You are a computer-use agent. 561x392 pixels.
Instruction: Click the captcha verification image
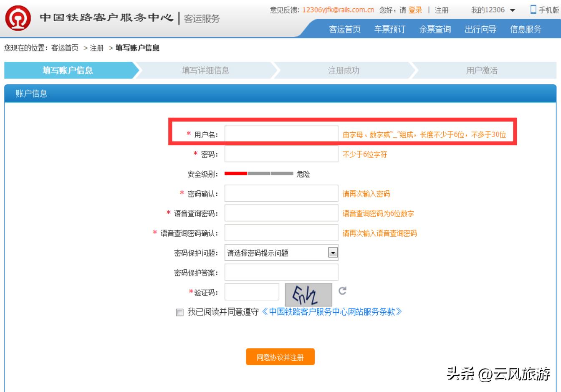click(308, 294)
